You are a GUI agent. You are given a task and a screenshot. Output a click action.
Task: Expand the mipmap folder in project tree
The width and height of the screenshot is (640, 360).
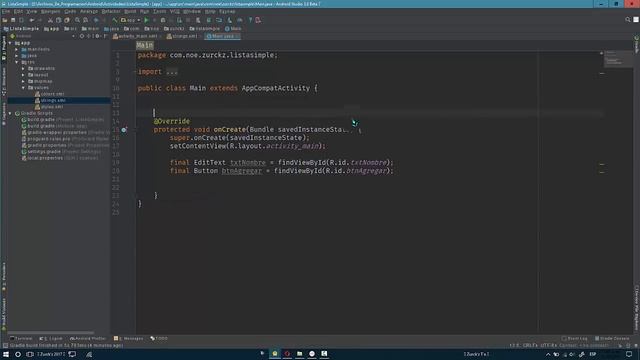tap(23, 81)
